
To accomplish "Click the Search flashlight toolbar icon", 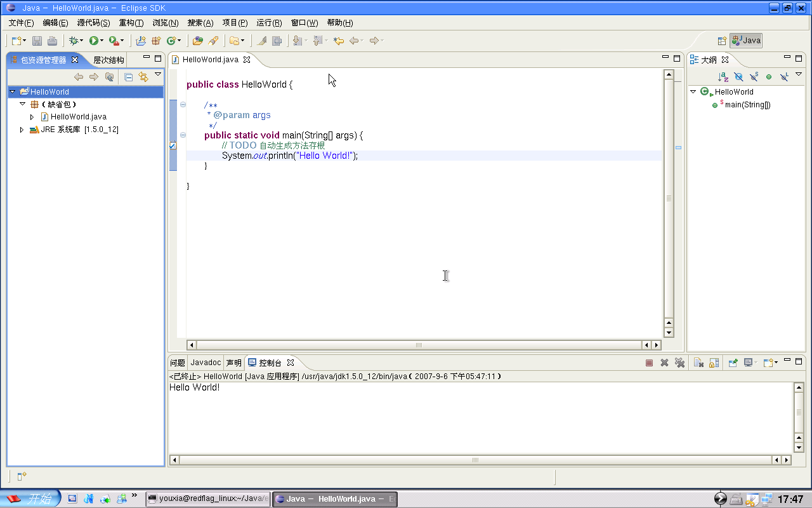I will pos(213,41).
